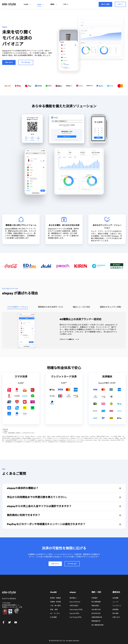Click the お問い合わせ button in the hero section

tap(9, 62)
